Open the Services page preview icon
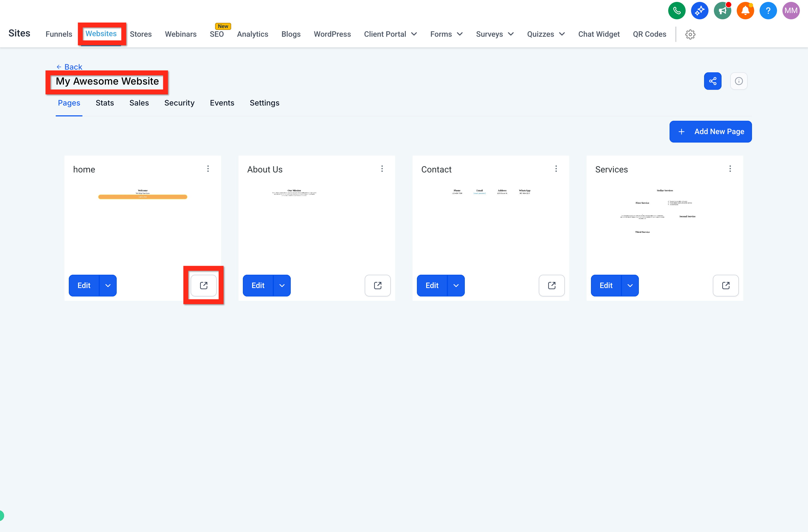This screenshot has width=808, height=532. (726, 286)
